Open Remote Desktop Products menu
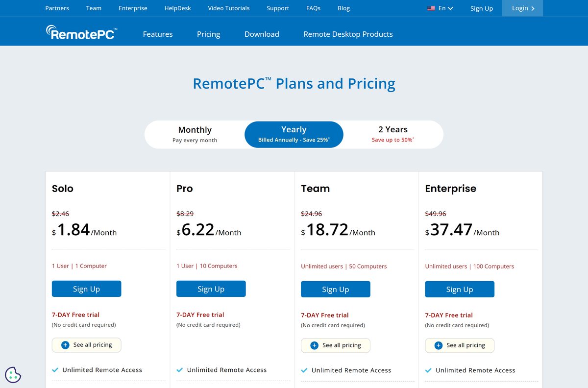Image resolution: width=588 pixels, height=388 pixels. [348, 34]
